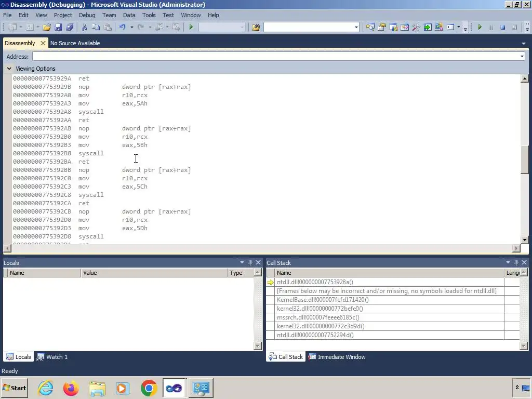Click the Break All pause icon

[491, 27]
